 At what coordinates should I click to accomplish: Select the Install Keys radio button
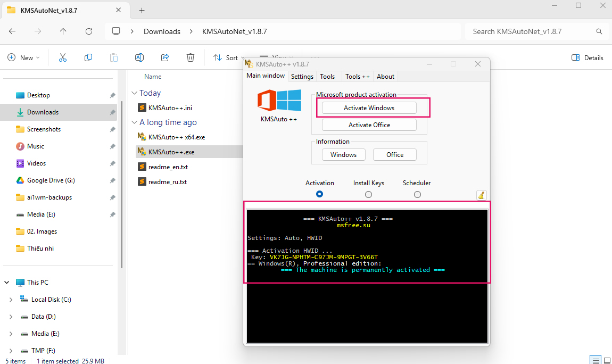pyautogui.click(x=368, y=194)
